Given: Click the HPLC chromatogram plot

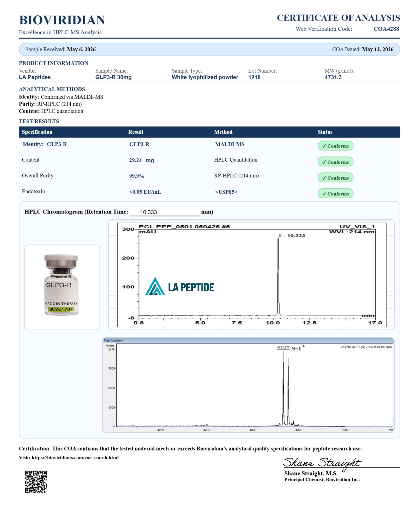Looking at the screenshot, I should click(252, 275).
